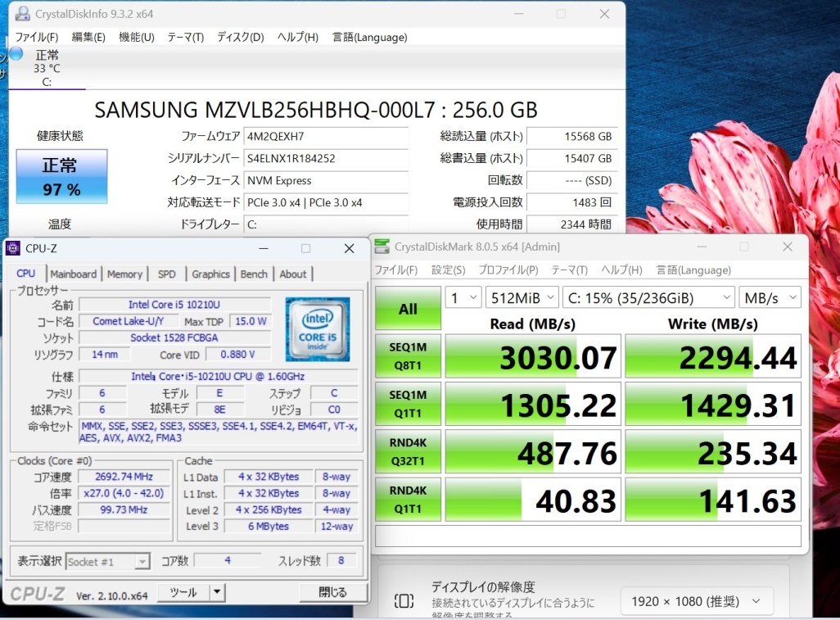Open ヘルプ menu in CrystalDiskMark
The width and height of the screenshot is (840, 620).
coord(621,270)
